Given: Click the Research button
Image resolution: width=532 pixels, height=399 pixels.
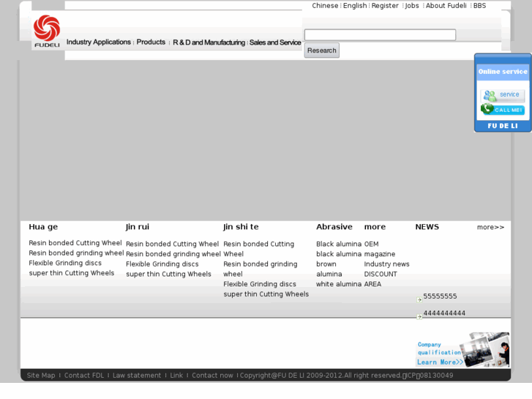Looking at the screenshot, I should (x=322, y=51).
